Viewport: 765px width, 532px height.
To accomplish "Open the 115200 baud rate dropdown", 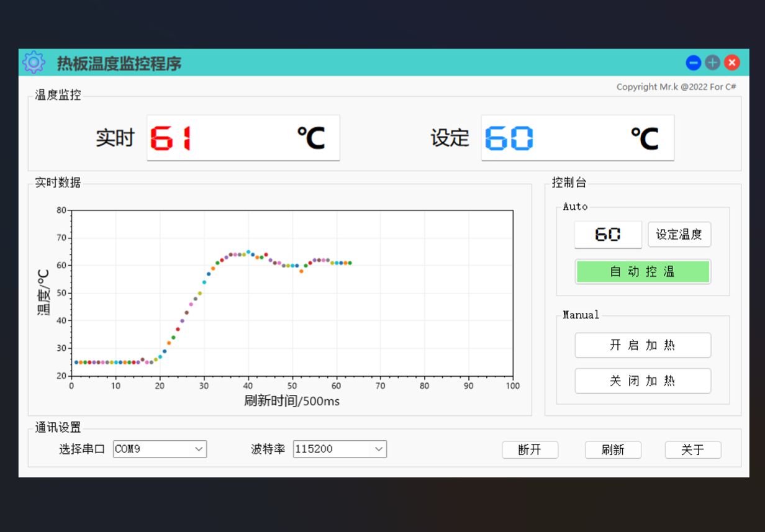I will click(x=340, y=449).
